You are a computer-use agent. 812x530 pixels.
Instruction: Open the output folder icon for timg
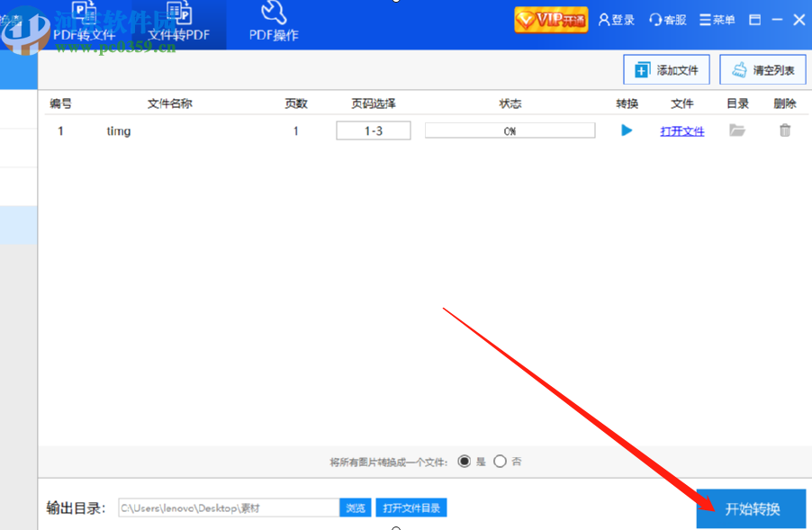(x=736, y=130)
